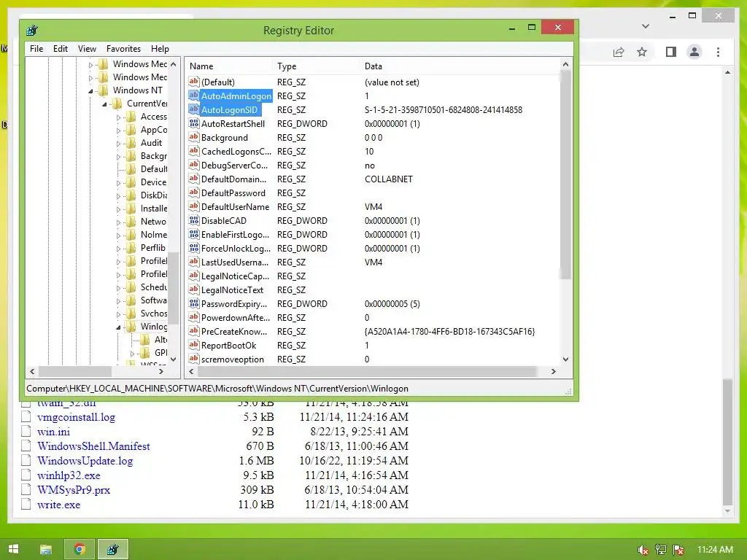The image size is (747, 560).
Task: Select the AutoRestartShell DWORD icon
Action: point(193,123)
